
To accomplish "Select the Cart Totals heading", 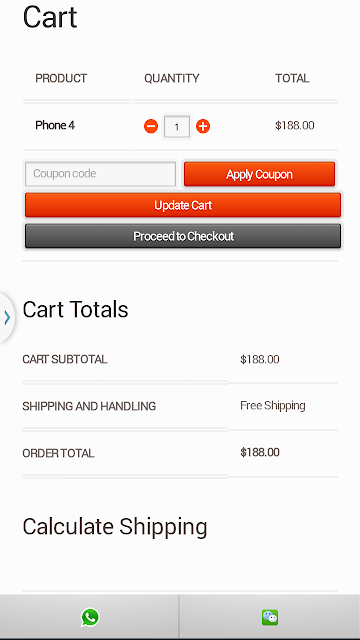I will 76,309.
